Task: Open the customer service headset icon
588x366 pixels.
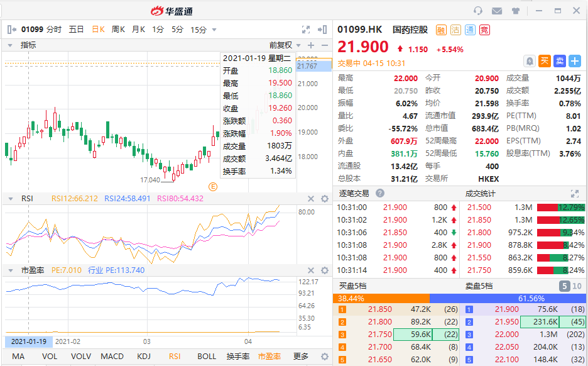Action: [478, 11]
